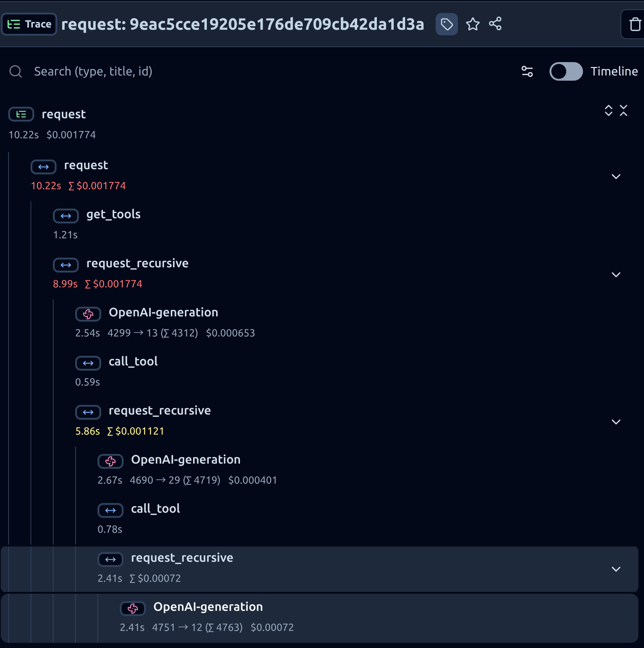
Task: Open the filter settings sliders icon
Action: pyautogui.click(x=527, y=71)
